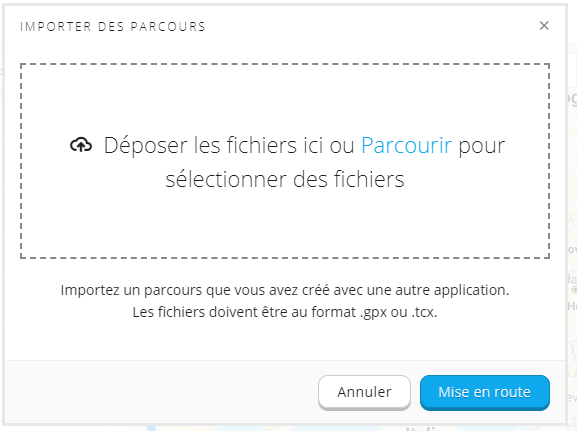577x431 pixels.
Task: Select the IMPORTER DES PARCOURS title text
Action: pyautogui.click(x=113, y=27)
